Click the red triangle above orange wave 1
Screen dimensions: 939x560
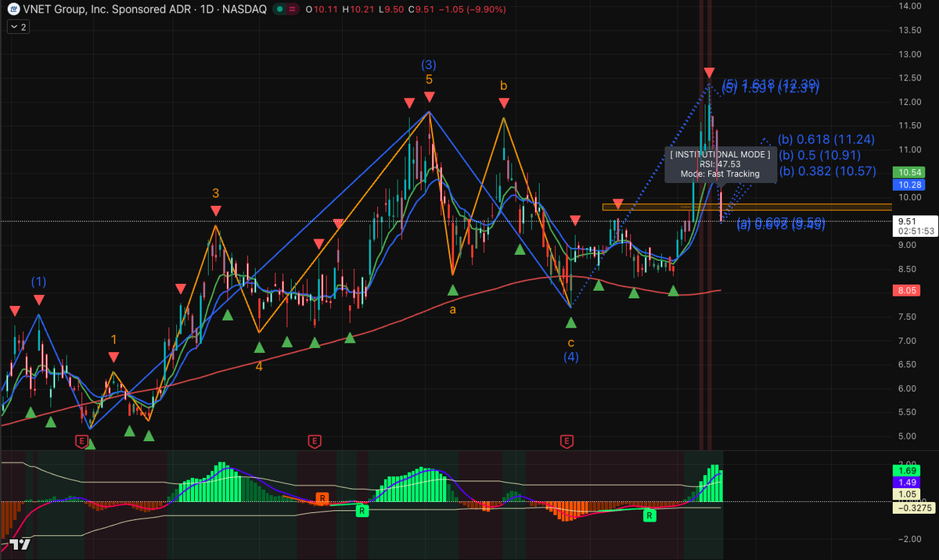tap(113, 357)
